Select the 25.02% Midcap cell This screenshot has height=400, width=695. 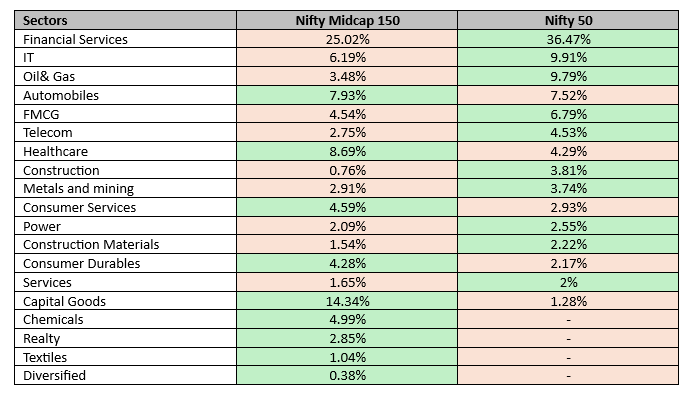[x=347, y=39]
